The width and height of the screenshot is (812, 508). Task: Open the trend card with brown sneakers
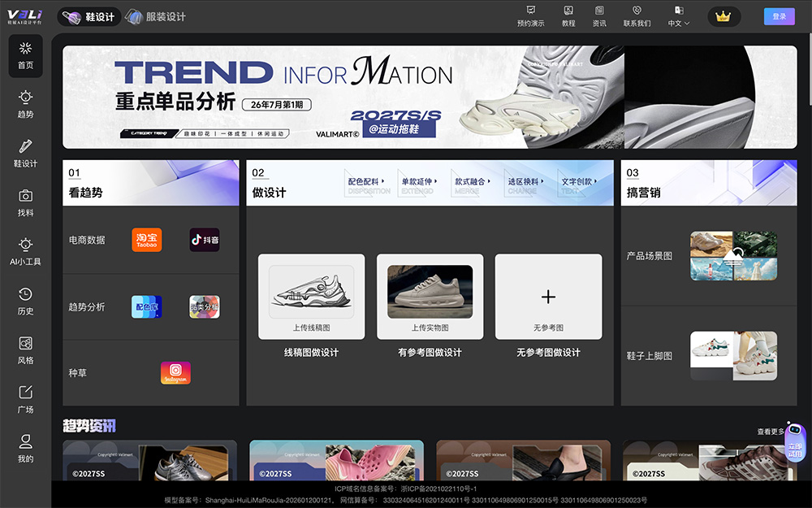(710, 460)
